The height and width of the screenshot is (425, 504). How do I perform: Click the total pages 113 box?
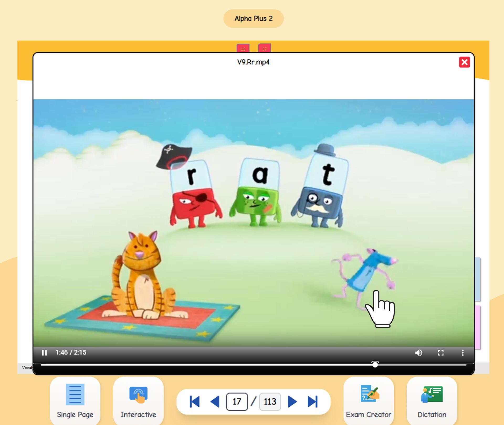click(x=270, y=401)
